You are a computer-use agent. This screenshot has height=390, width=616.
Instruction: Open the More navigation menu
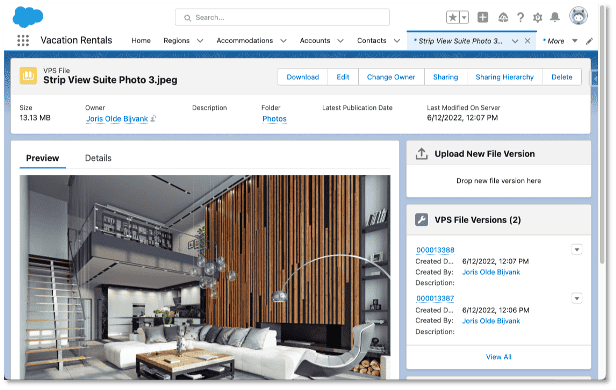coord(560,41)
